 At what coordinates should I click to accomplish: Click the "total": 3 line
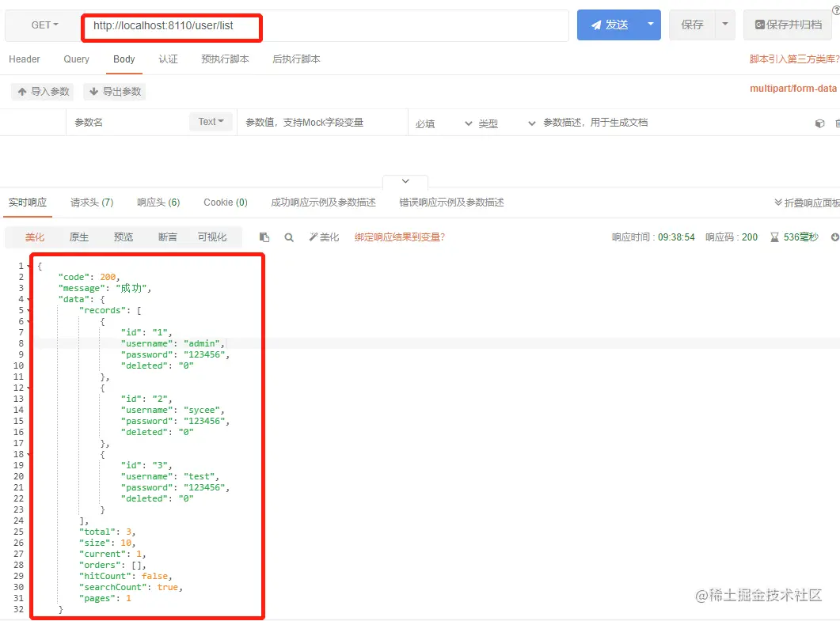(107, 532)
